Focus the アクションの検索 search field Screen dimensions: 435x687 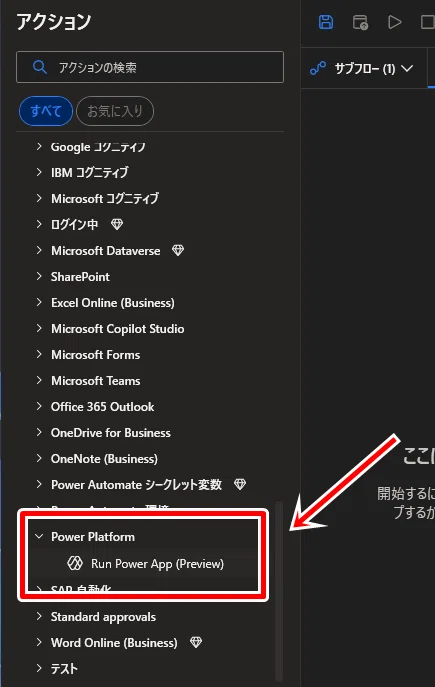[x=150, y=67]
